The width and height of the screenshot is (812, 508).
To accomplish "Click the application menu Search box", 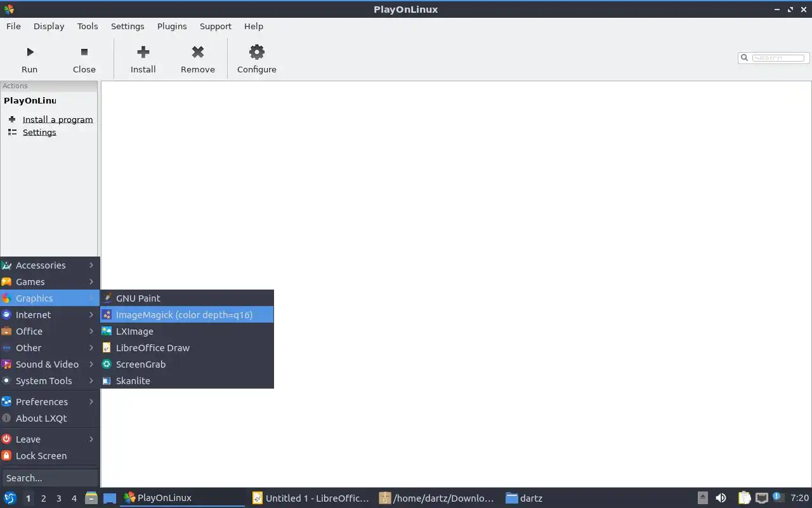I will pos(50,478).
